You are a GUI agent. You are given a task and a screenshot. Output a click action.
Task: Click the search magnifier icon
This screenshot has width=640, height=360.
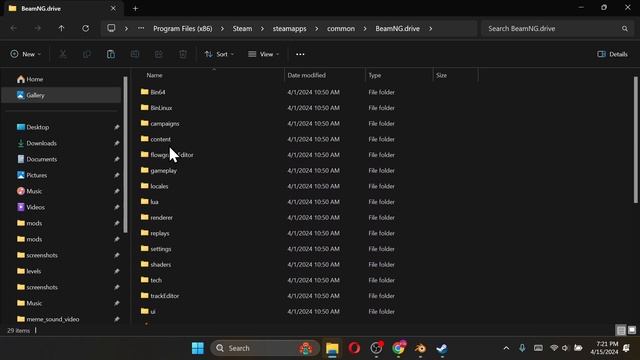click(x=624, y=29)
